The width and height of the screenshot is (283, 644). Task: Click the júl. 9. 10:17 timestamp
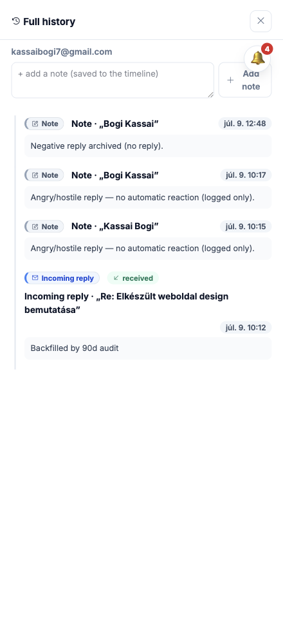[x=246, y=175]
